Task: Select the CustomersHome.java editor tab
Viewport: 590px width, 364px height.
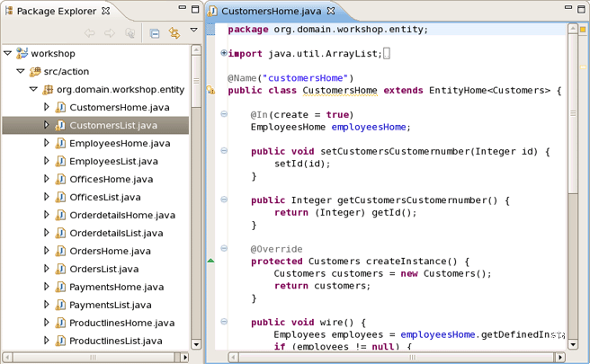Action: (271, 11)
